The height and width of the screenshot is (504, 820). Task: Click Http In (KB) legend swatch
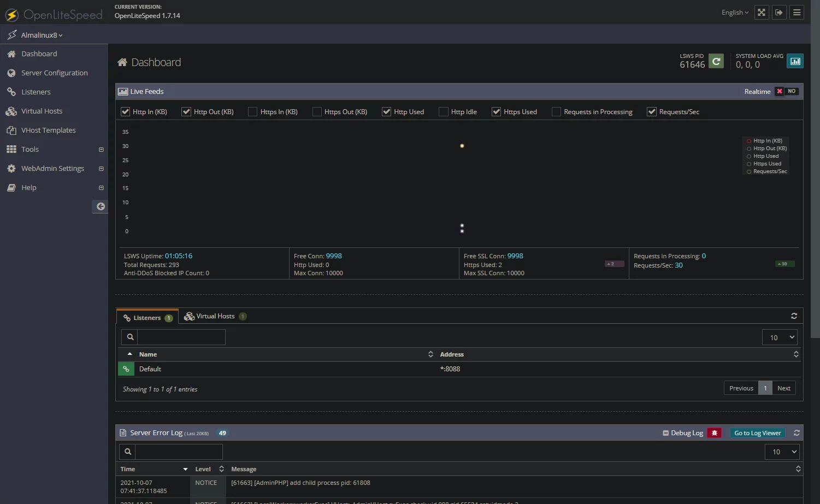(749, 141)
